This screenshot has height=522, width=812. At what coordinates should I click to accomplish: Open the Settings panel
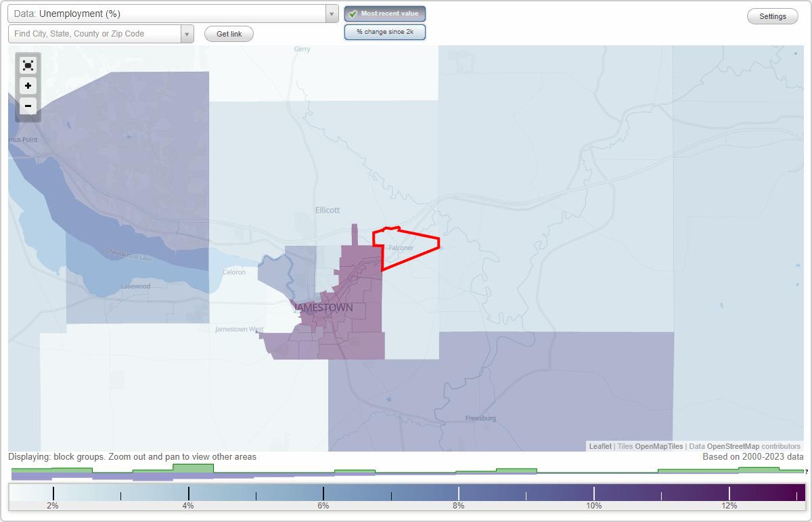click(x=772, y=16)
